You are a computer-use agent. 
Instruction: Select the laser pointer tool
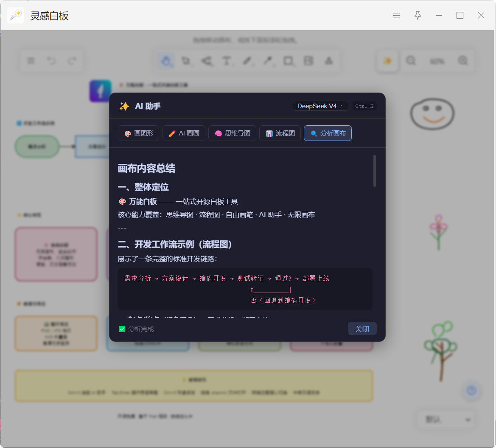(x=268, y=61)
